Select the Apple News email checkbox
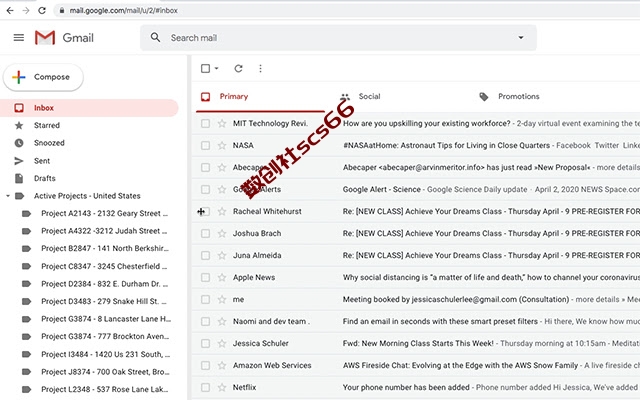This screenshot has height=400, width=640. [205, 278]
